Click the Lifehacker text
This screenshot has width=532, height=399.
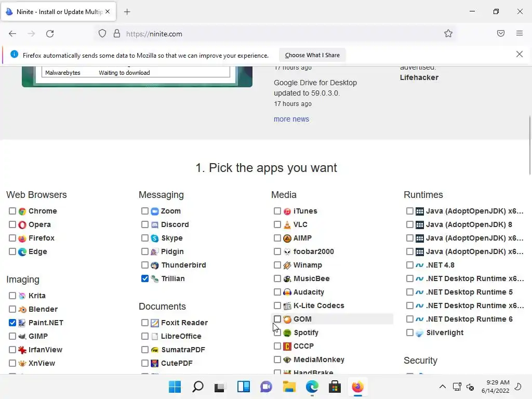[x=419, y=77]
